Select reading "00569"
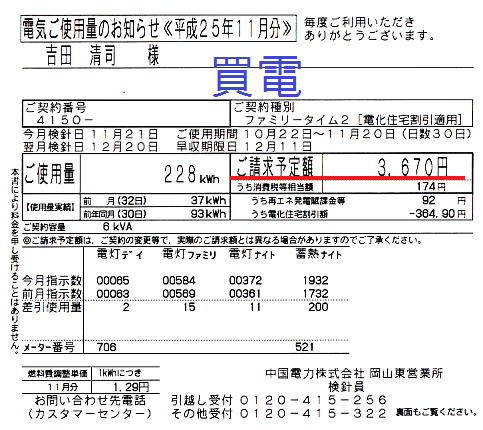The height and width of the screenshot is (430, 483). point(179,294)
